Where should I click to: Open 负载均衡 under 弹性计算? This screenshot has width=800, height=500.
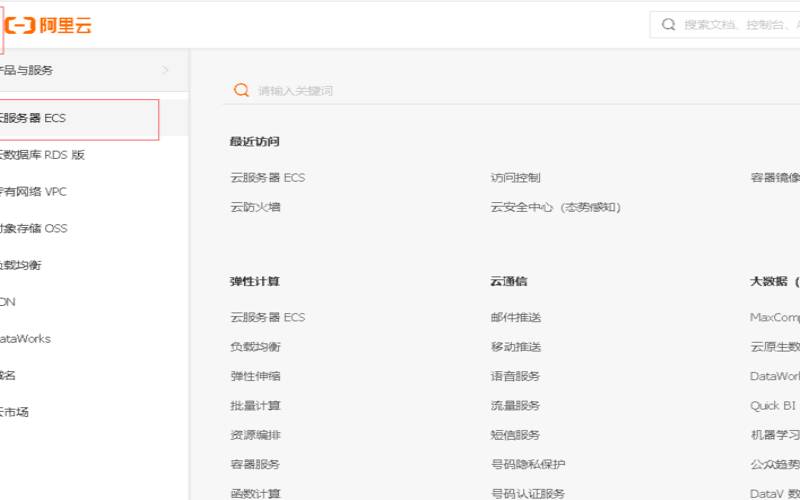[255, 347]
